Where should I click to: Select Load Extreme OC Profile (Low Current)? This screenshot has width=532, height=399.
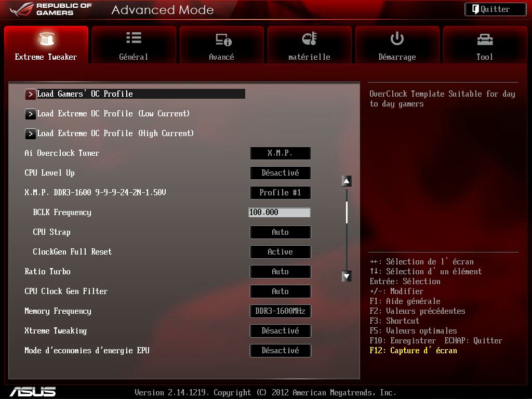coord(107,114)
